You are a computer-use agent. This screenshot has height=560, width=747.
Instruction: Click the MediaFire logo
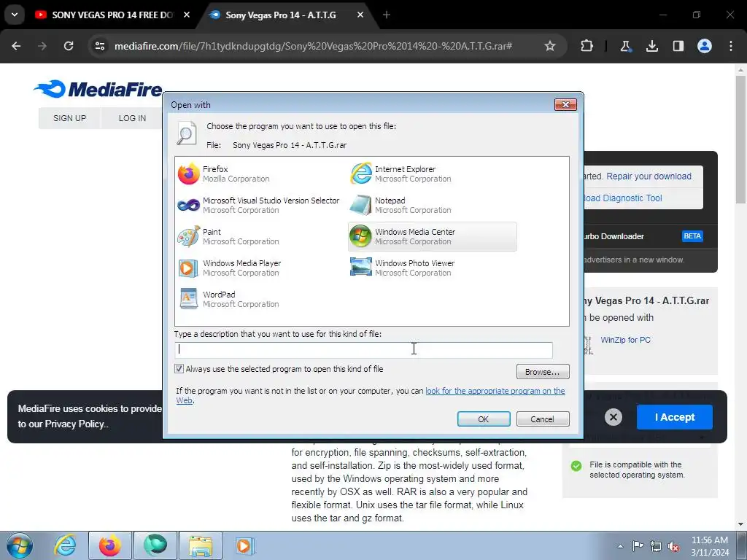[x=98, y=89]
